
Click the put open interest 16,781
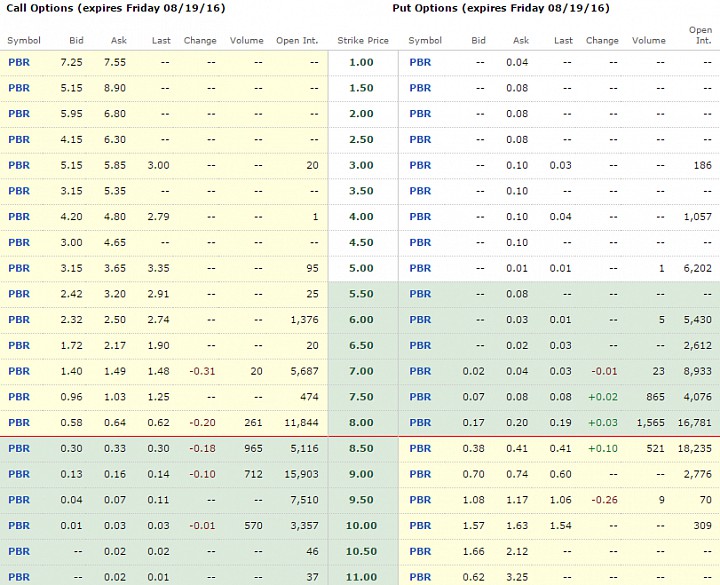pyautogui.click(x=695, y=422)
